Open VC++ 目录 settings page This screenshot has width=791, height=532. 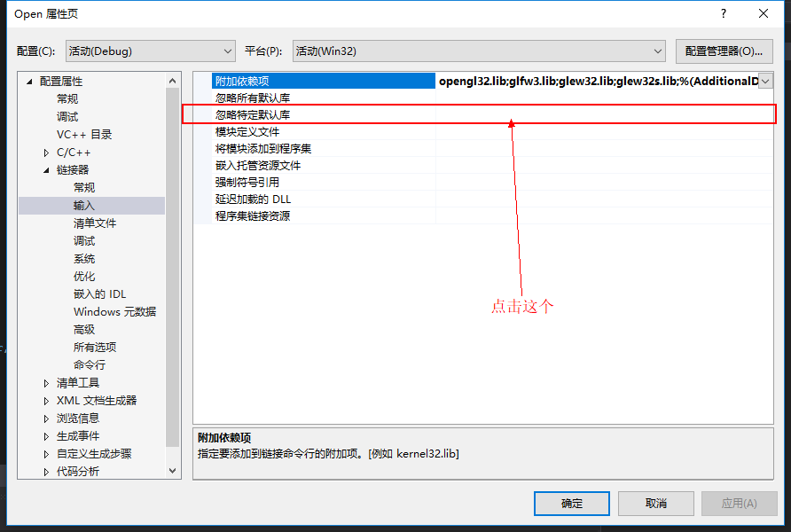(84, 135)
